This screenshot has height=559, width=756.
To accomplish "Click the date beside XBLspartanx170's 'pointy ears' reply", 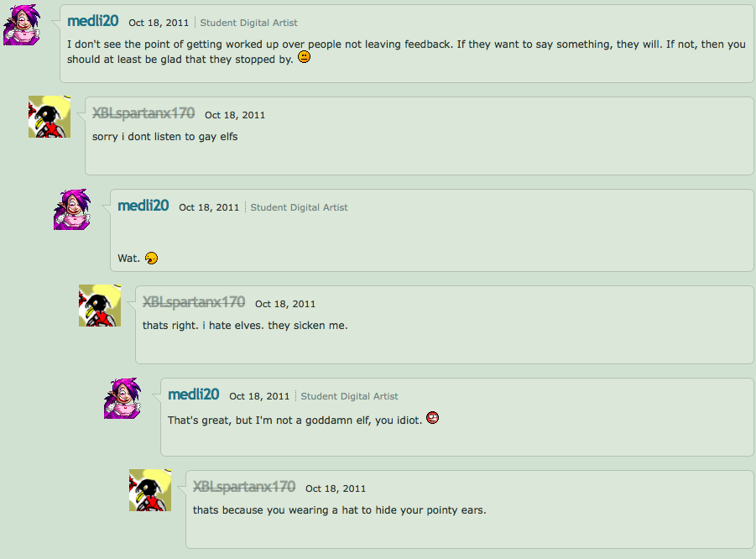I will pos(336,488).
